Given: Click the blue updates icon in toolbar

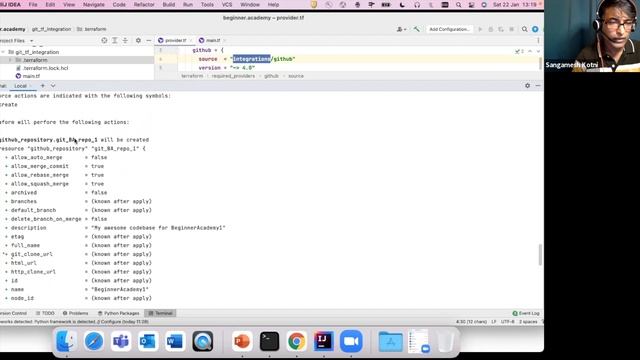Looking at the screenshot, I should 535,29.
